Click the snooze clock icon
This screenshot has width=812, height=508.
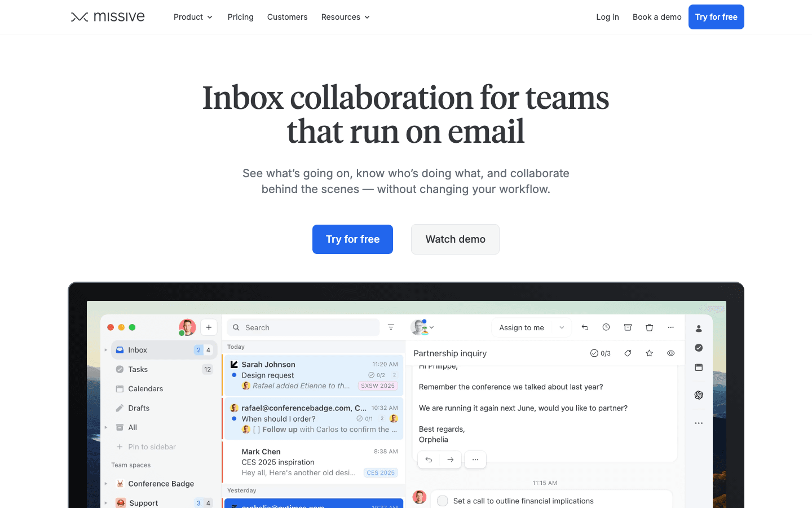coord(606,327)
